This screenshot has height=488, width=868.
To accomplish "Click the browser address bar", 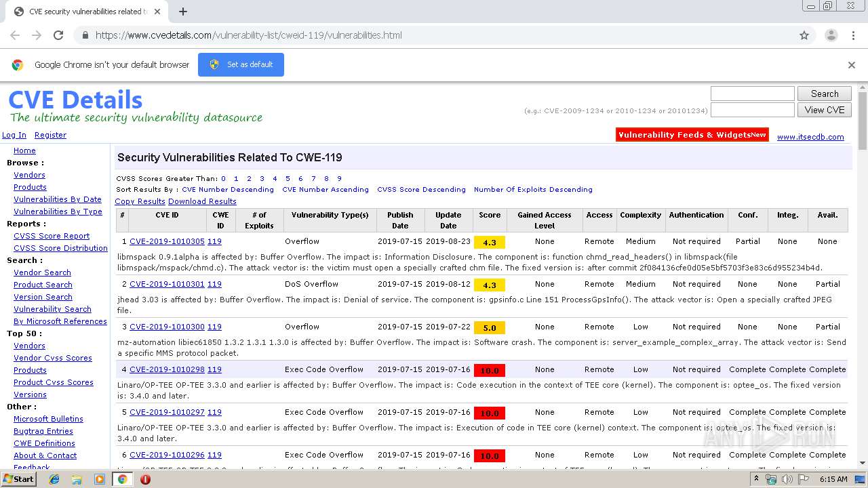I will click(x=434, y=35).
